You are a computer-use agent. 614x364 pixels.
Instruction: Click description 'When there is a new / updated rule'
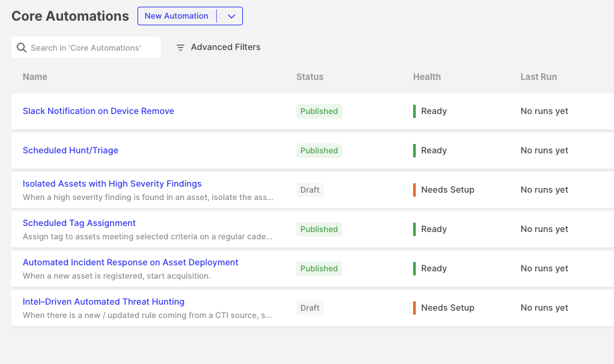tap(147, 315)
